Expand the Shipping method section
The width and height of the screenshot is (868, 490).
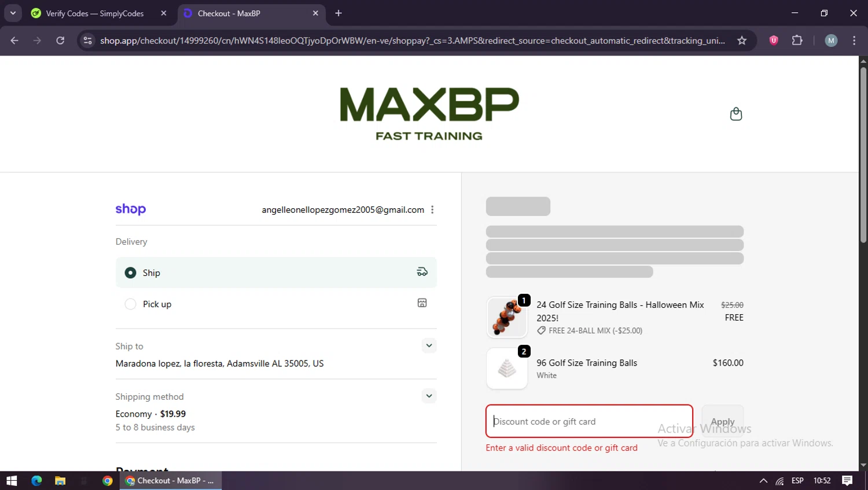click(x=429, y=396)
